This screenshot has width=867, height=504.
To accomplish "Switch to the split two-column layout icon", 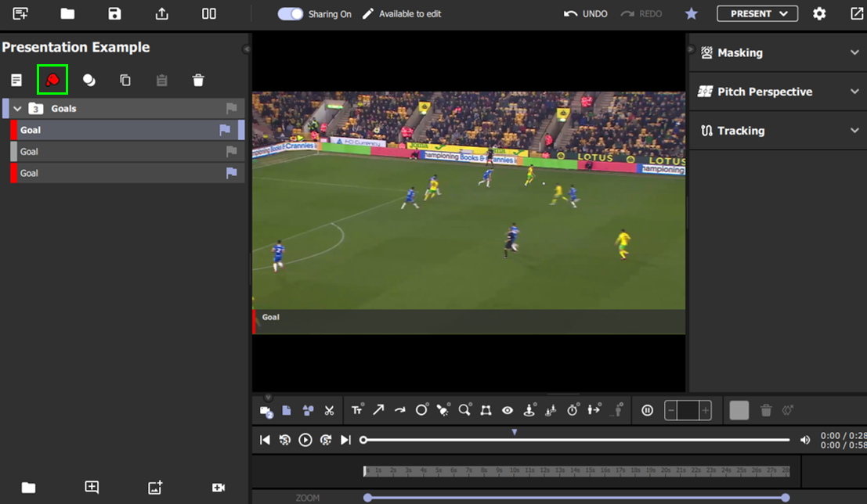I will [x=209, y=14].
